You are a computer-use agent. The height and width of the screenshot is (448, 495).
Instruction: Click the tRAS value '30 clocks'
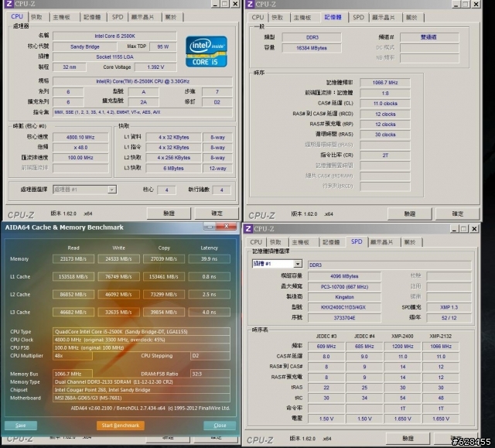point(385,135)
